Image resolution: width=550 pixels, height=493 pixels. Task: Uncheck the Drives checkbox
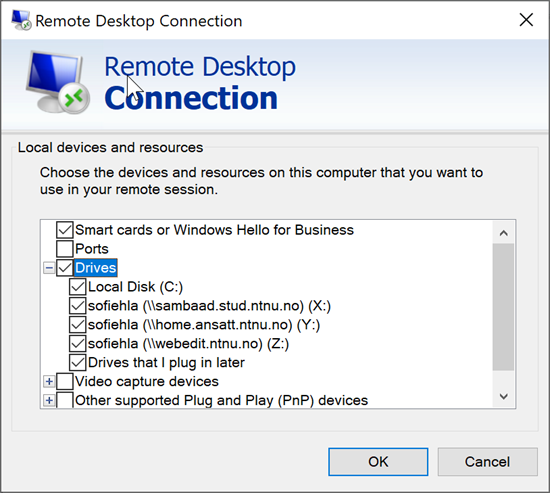(65, 268)
